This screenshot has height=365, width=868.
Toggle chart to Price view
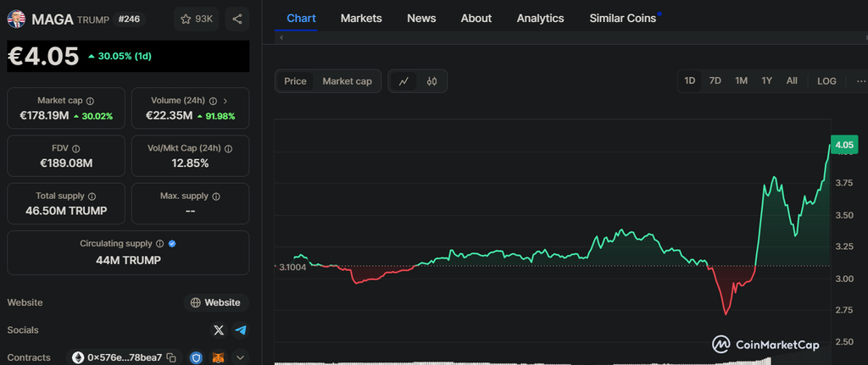(295, 81)
